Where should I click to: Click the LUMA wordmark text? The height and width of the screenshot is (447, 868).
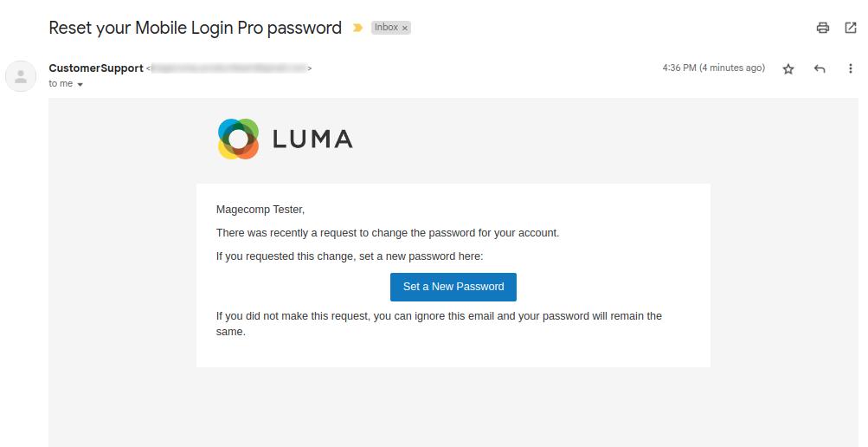[312, 139]
